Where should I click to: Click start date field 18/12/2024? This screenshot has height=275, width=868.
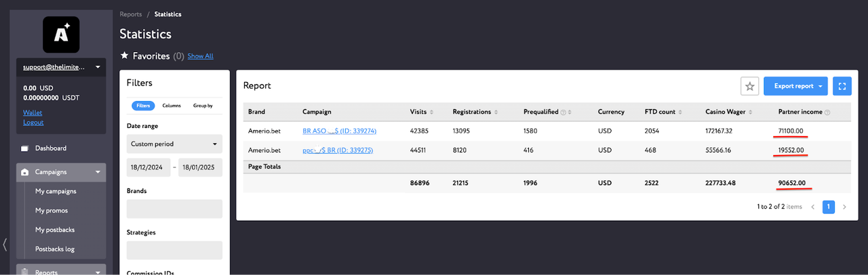149,167
